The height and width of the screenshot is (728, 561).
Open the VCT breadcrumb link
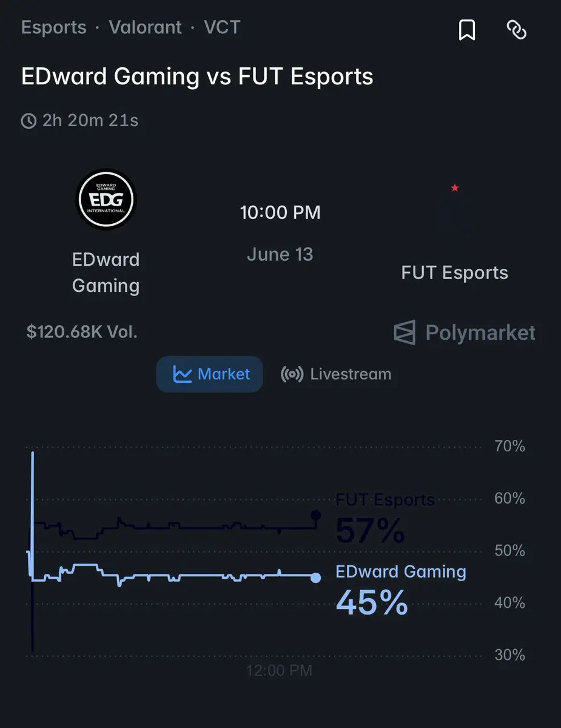tap(222, 27)
